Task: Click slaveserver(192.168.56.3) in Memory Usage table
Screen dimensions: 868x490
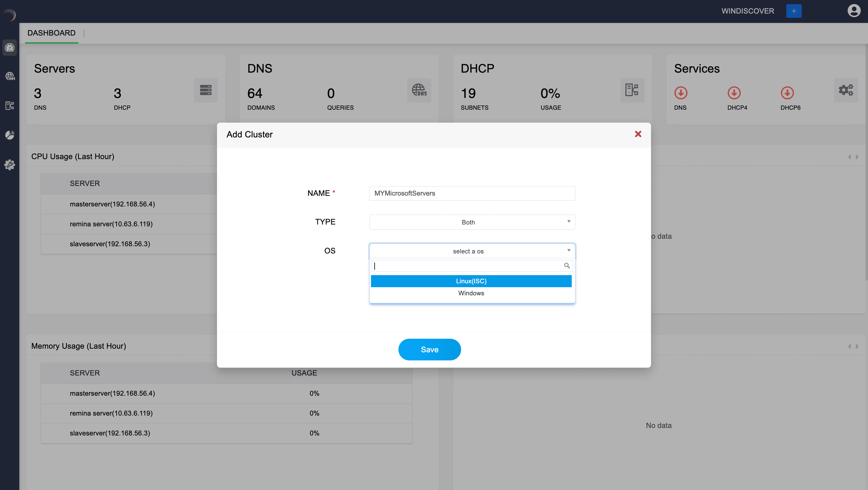Action: click(110, 433)
